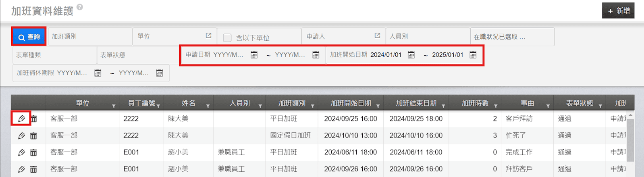Open the 單位 selector popup icon
This screenshot has width=644, height=177.
coord(208,36)
